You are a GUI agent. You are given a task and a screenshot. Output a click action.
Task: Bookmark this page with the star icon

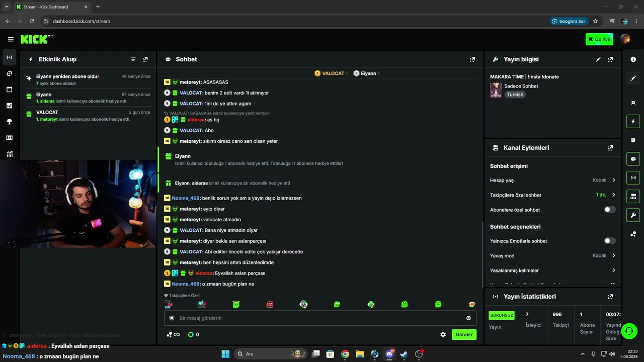[x=596, y=21]
